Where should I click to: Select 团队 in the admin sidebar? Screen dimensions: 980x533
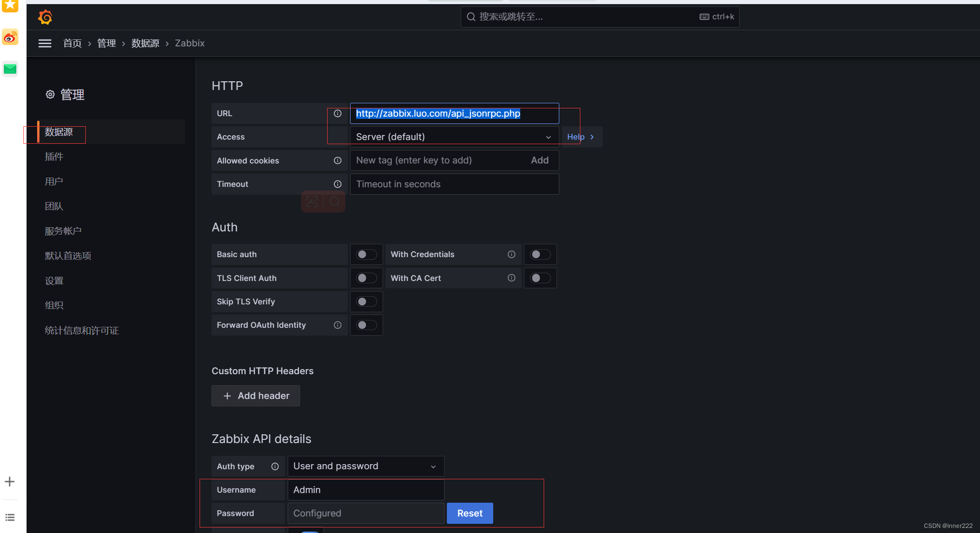pyautogui.click(x=54, y=207)
